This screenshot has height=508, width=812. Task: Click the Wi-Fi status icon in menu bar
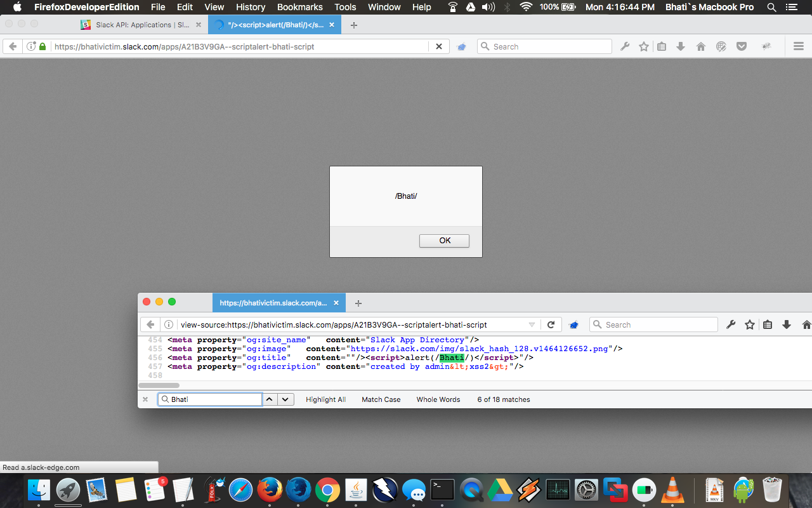click(525, 7)
